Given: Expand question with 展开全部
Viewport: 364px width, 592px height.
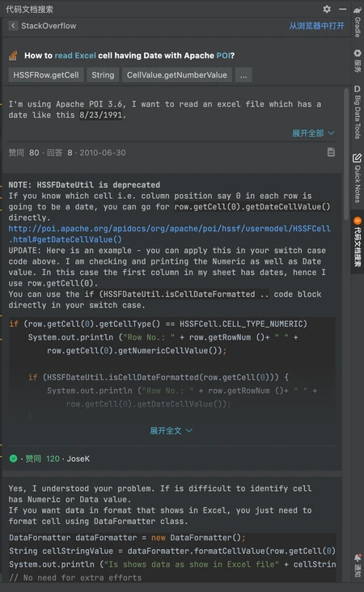Looking at the screenshot, I should click(x=313, y=133).
